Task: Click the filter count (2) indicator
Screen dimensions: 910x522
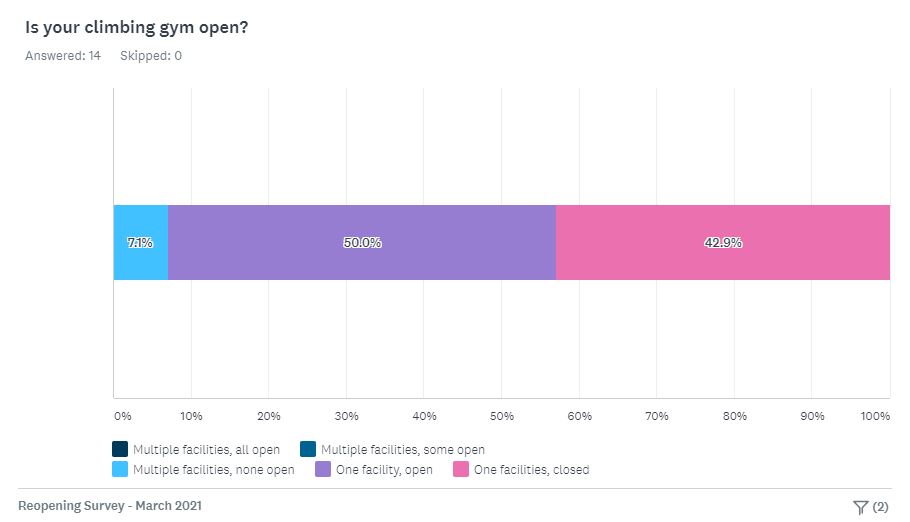Action: coord(880,507)
